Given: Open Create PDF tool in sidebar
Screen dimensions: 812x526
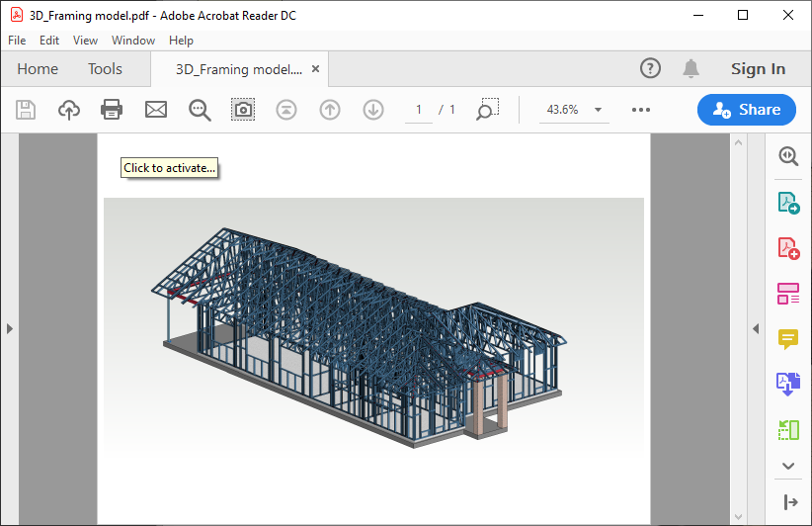Looking at the screenshot, I should point(787,248).
